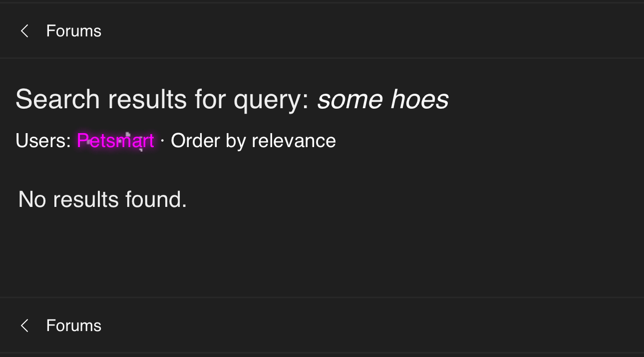Click the word "results" in "No results found."
Image resolution: width=644 pixels, height=357 pixels.
click(86, 199)
